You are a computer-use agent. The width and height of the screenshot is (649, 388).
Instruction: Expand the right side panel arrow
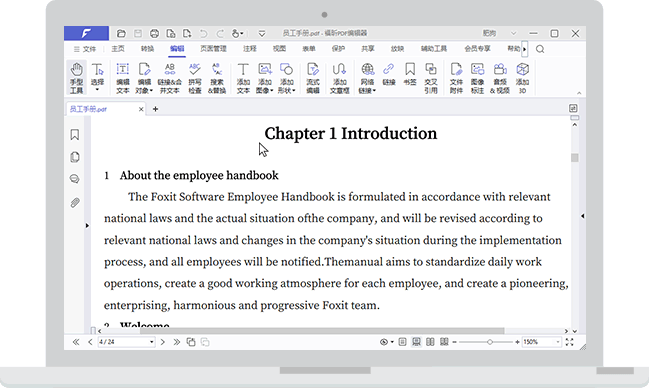pos(582,216)
